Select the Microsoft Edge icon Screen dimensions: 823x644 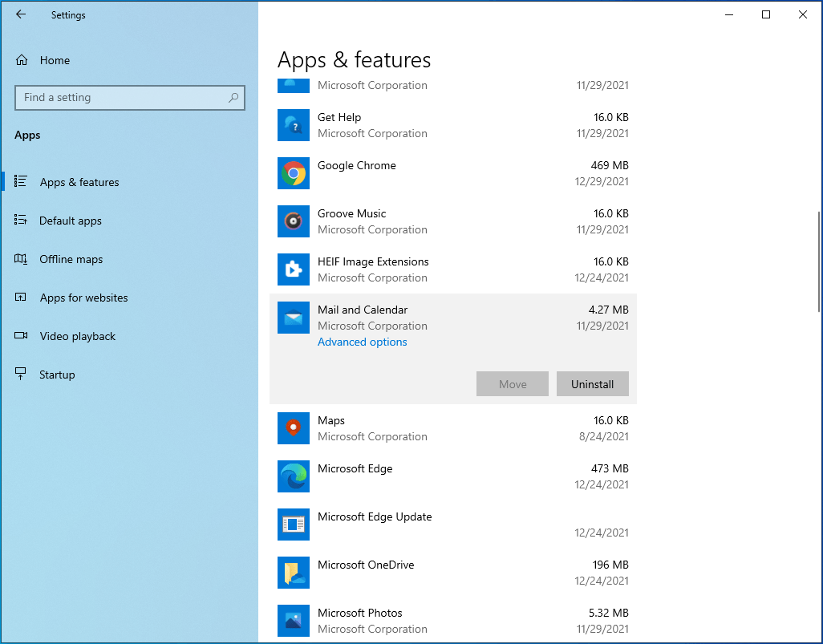coord(293,476)
